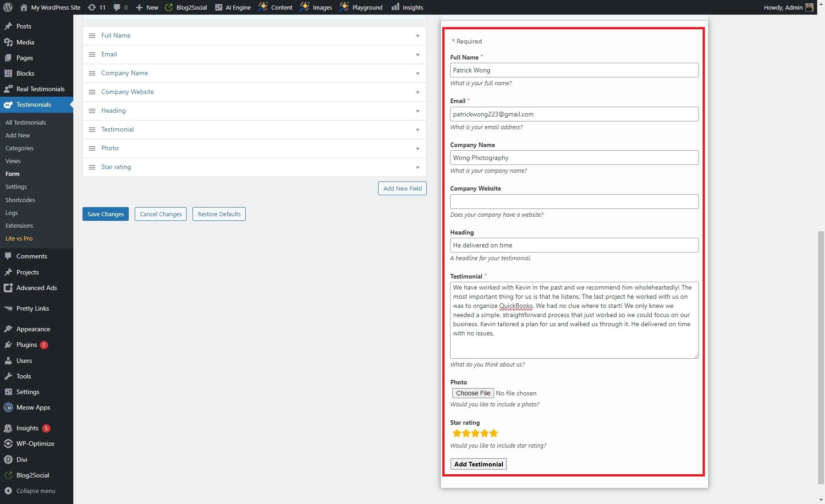This screenshot has height=504, width=825.
Task: Expand the Star rating field settings
Action: (418, 167)
